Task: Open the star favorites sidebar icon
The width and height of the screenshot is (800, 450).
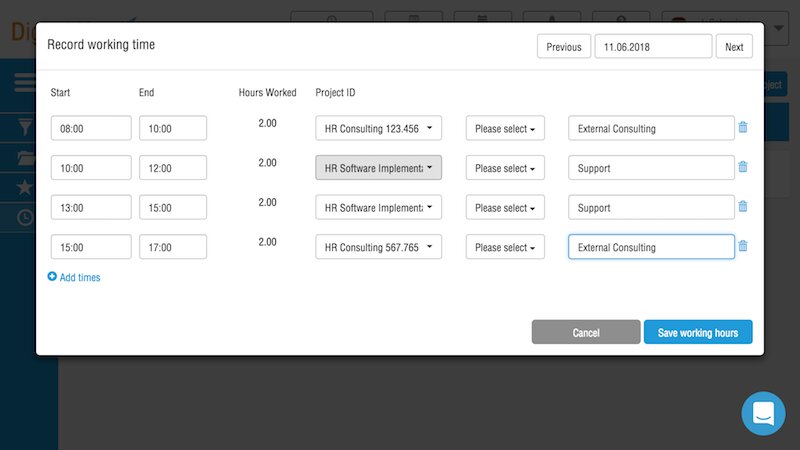Action: [25, 187]
